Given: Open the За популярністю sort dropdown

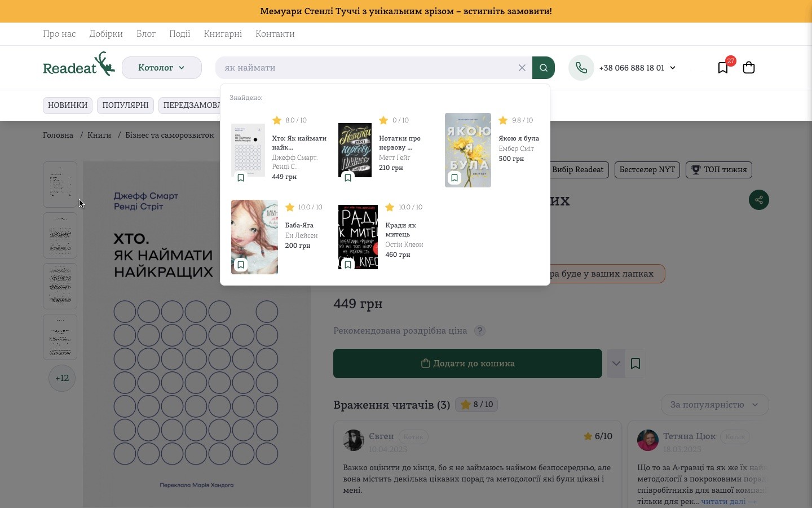Looking at the screenshot, I should tap(715, 405).
